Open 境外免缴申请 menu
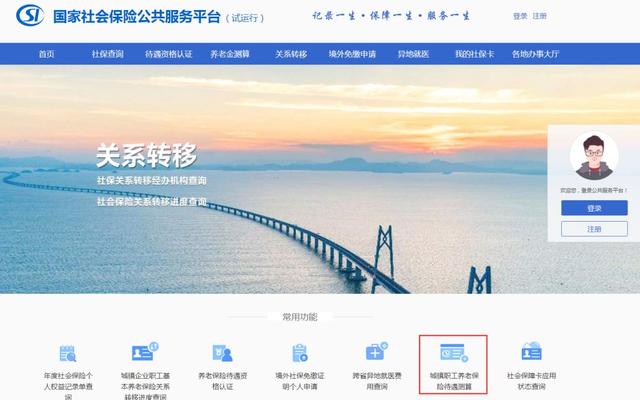This screenshot has width=640, height=400. (x=352, y=54)
